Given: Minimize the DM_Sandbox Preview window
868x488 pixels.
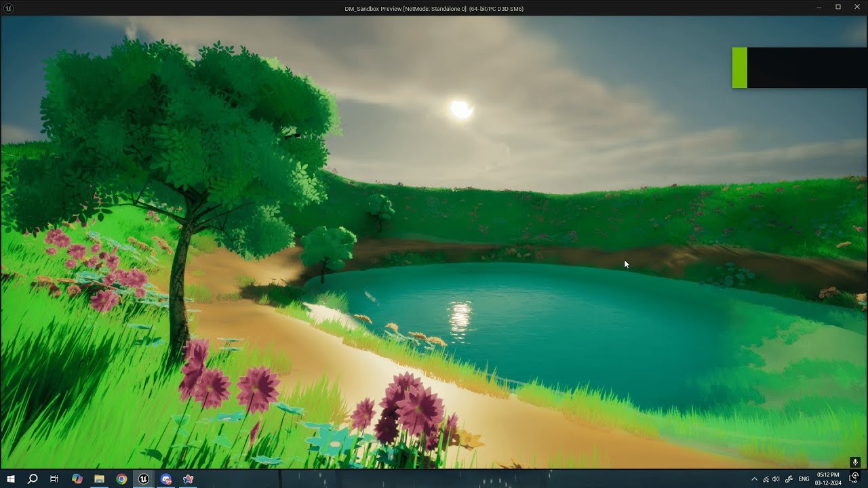Looking at the screenshot, I should [819, 7].
